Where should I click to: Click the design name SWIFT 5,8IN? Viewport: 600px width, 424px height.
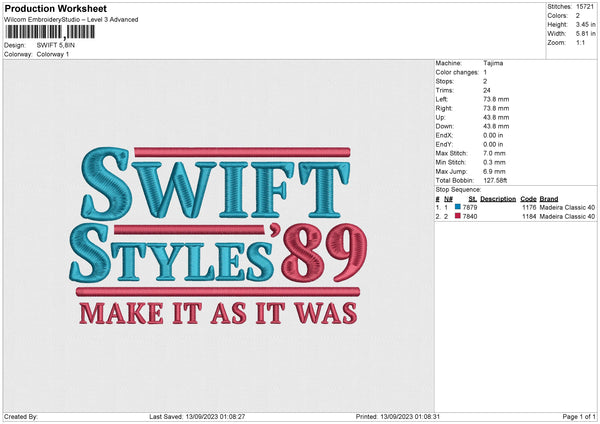click(x=54, y=45)
